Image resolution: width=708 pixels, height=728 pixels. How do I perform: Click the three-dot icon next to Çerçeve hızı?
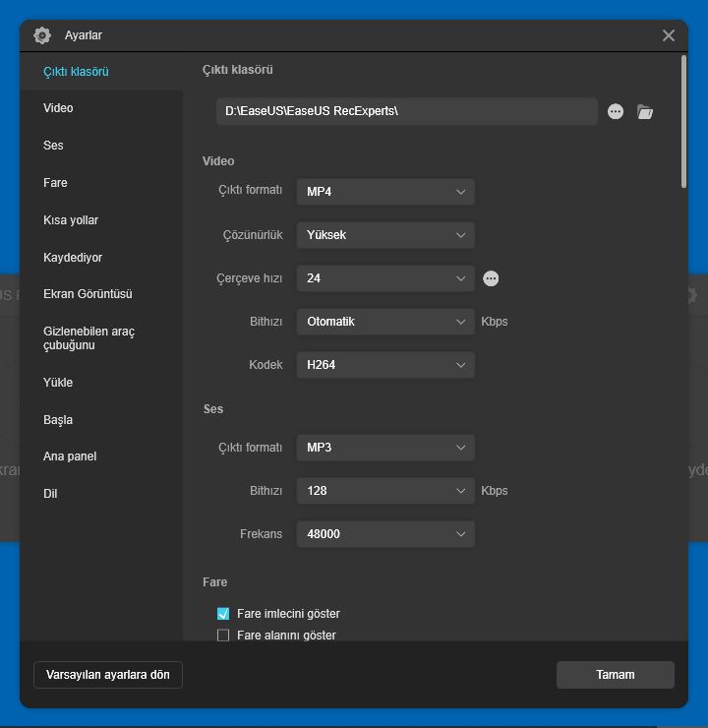491,278
